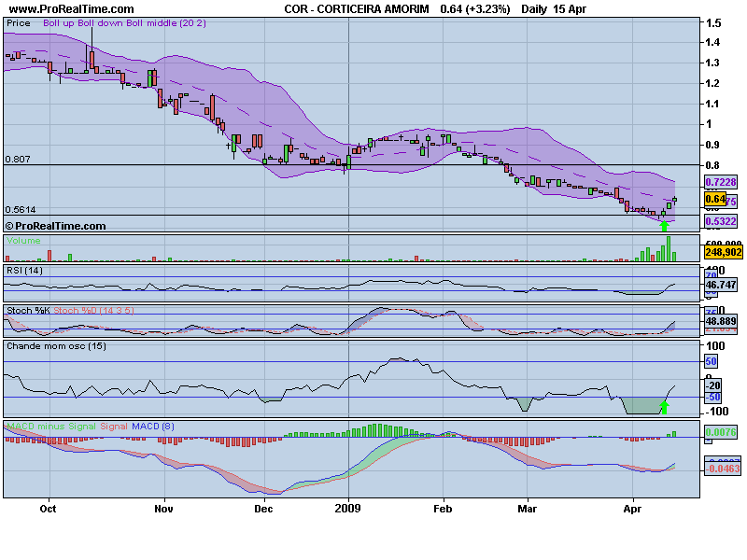This screenshot has width=747, height=560.
Task: Select the Price panel label
Action: [18, 22]
